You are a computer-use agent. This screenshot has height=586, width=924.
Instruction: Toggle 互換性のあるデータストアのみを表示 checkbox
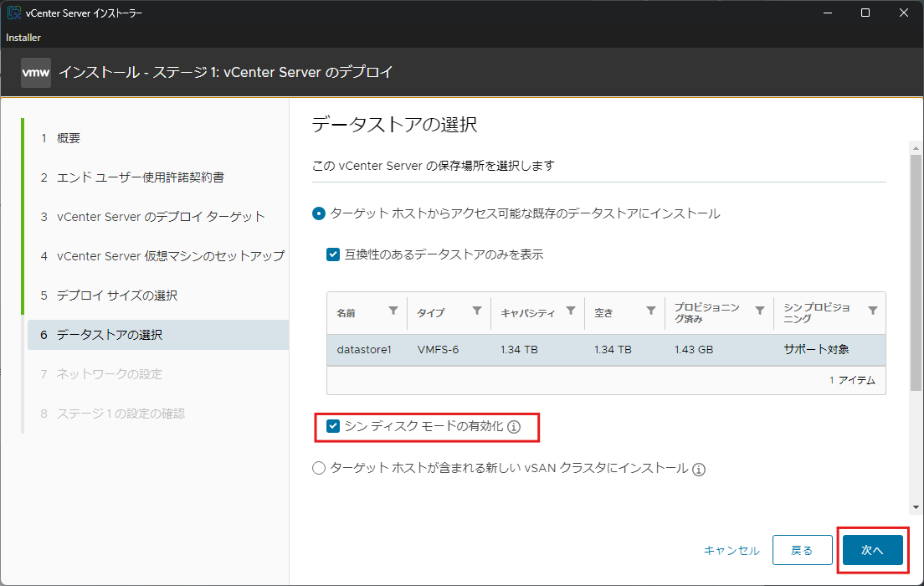click(x=333, y=254)
